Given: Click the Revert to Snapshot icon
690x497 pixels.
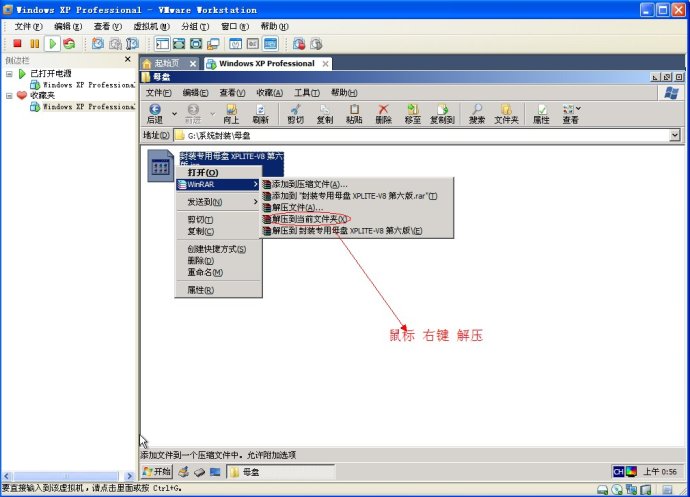Looking at the screenshot, I should pos(115,44).
